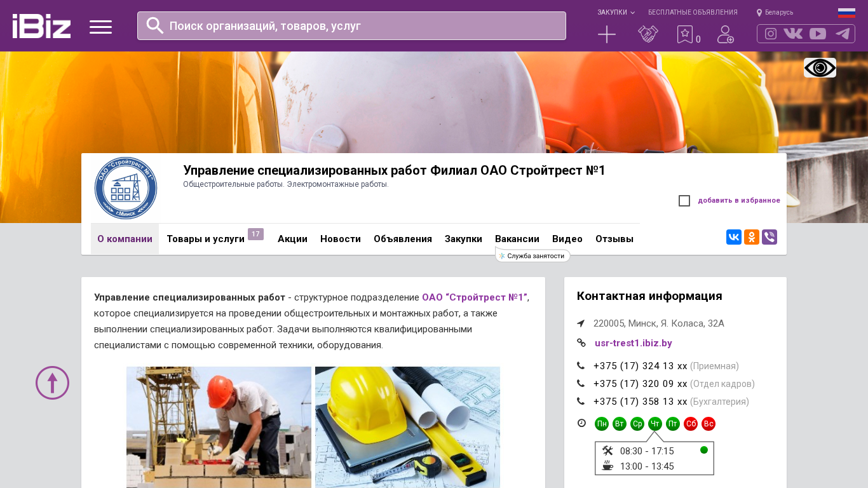Switch language via the Russian flag
868x488 pixels.
[x=846, y=13]
